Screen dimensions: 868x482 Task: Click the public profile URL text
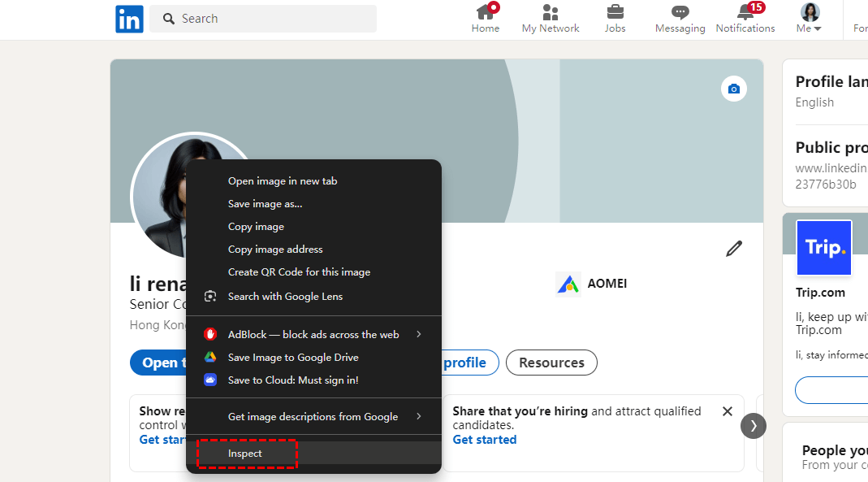[831, 176]
